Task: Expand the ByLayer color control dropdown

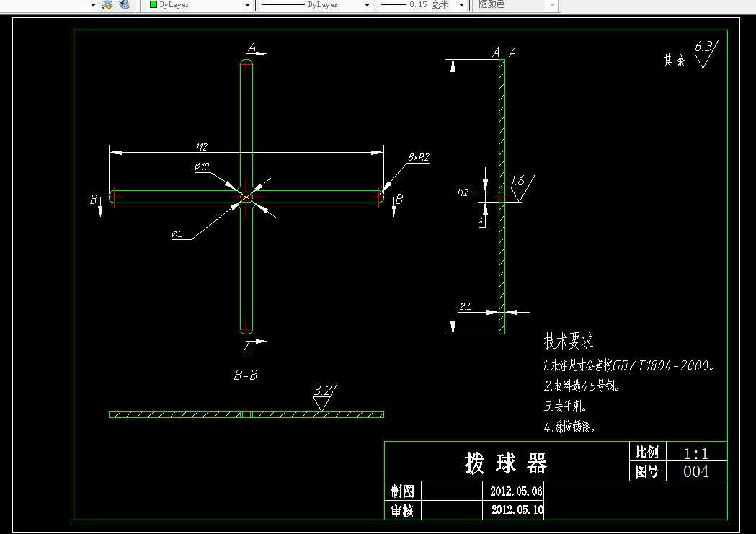Action: (247, 5)
